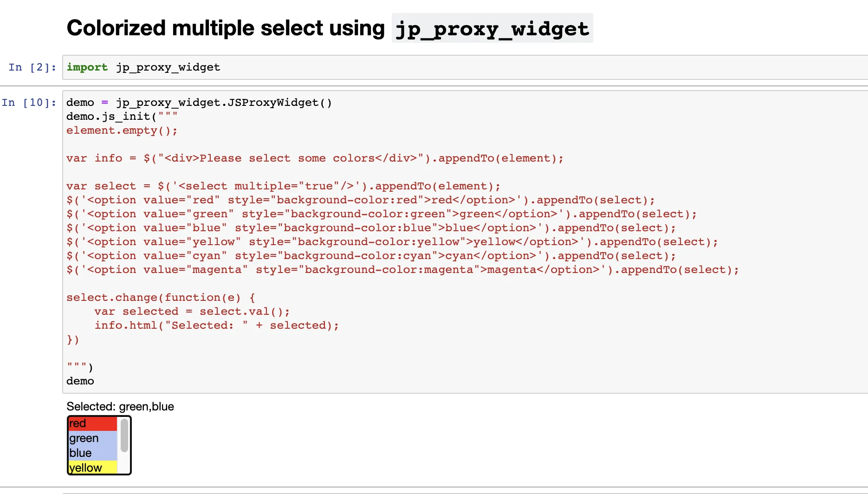Screen dimensions: 868x494
Task: Select the blue option in list
Action: point(93,453)
